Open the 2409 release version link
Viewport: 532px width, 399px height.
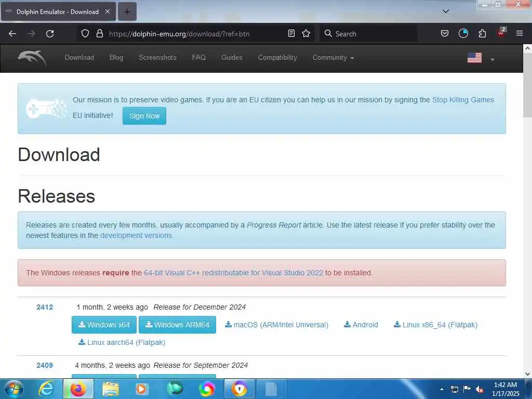[x=45, y=365]
